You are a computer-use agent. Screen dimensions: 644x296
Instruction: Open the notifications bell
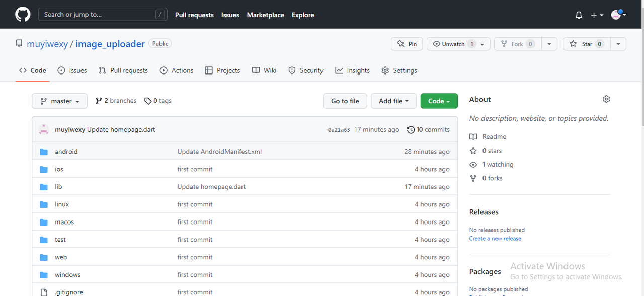point(579,15)
